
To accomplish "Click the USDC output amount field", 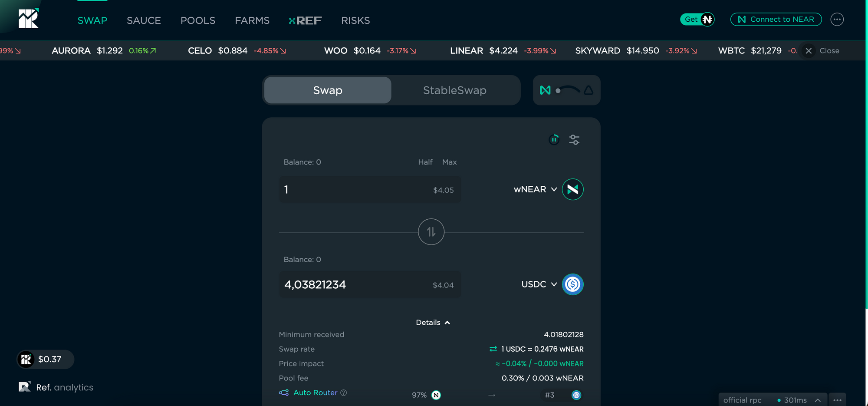I will click(x=370, y=284).
